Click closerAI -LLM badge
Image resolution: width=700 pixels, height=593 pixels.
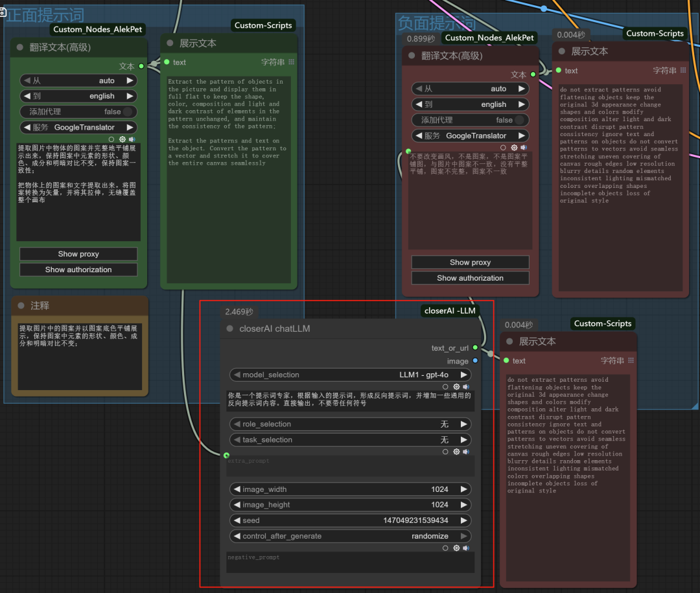pos(450,310)
